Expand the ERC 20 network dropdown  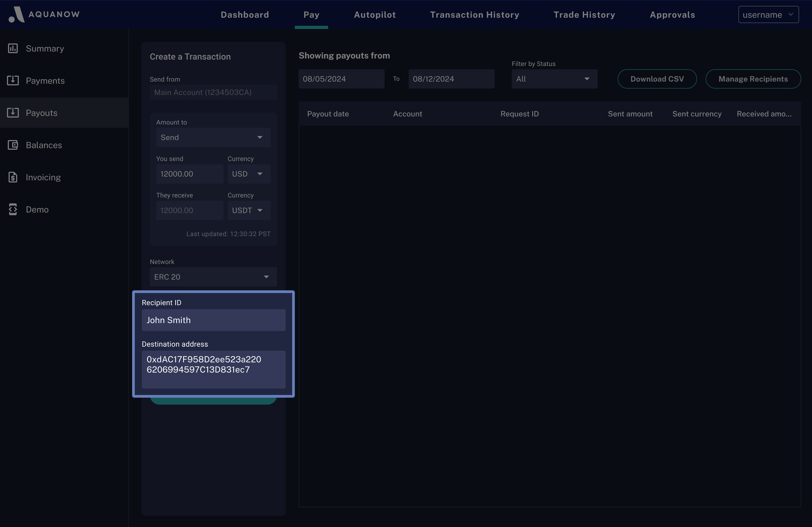click(x=213, y=277)
